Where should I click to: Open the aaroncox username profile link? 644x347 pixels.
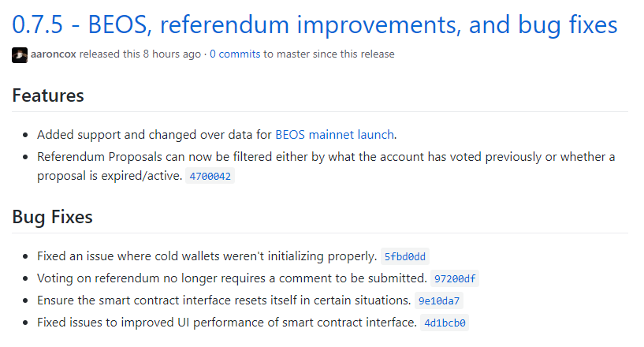54,54
